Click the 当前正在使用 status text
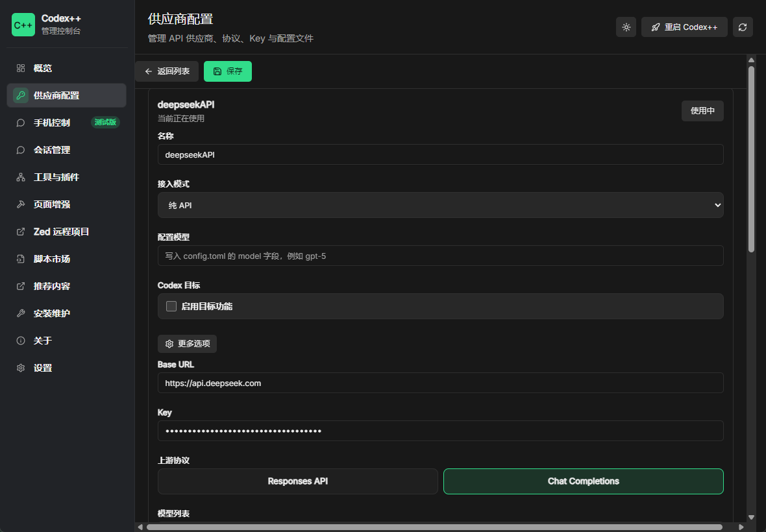The height and width of the screenshot is (532, 766). point(180,119)
